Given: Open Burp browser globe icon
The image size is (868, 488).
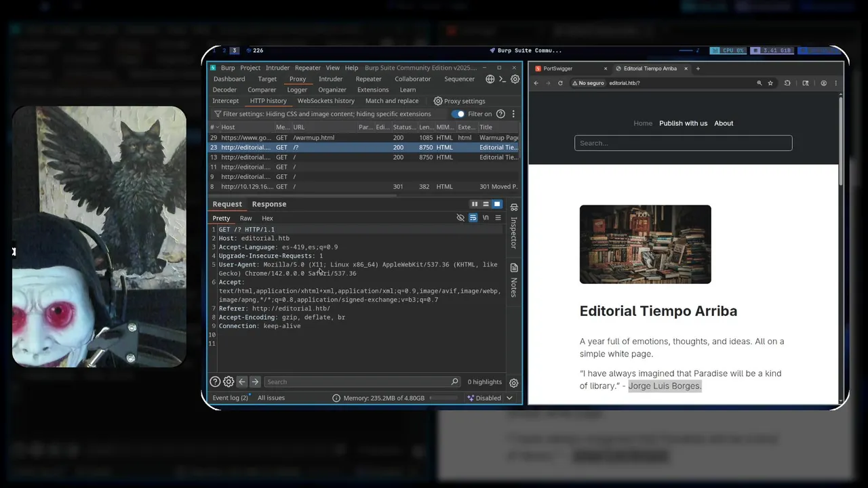Looking at the screenshot, I should [x=490, y=79].
